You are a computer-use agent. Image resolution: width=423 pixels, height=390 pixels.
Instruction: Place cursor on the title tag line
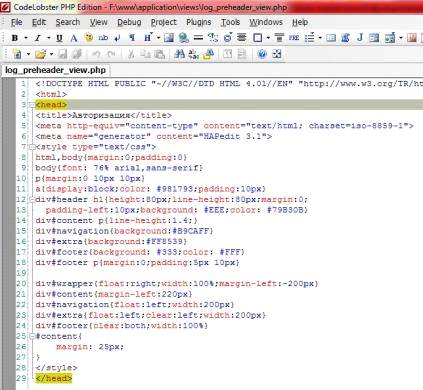(104, 115)
